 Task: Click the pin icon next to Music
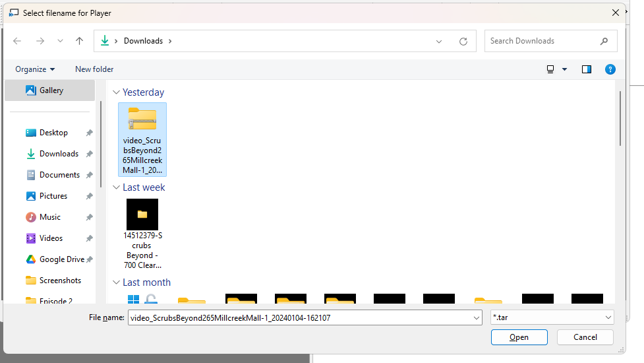point(89,217)
